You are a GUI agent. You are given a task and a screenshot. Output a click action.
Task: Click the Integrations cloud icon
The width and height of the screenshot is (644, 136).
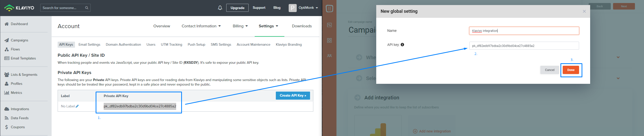[7, 109]
